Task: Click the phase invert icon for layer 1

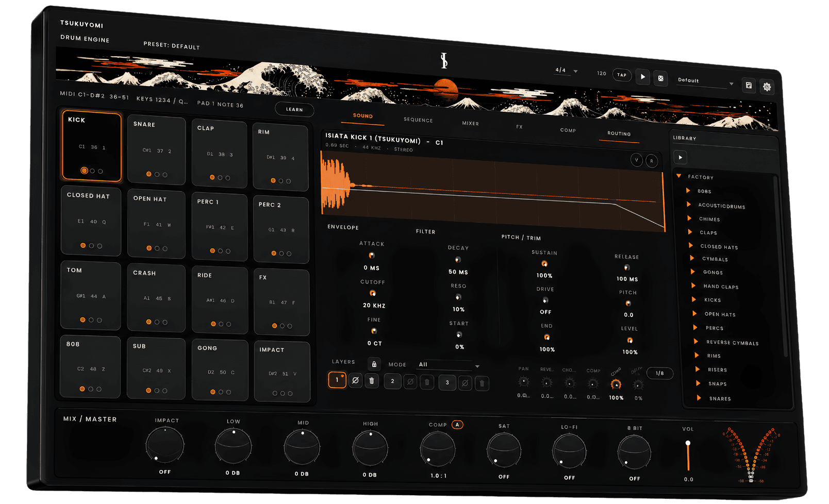Action: click(355, 380)
